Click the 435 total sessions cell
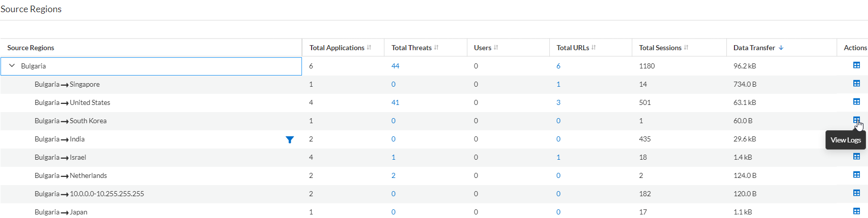The width and height of the screenshot is (868, 218). click(x=645, y=139)
